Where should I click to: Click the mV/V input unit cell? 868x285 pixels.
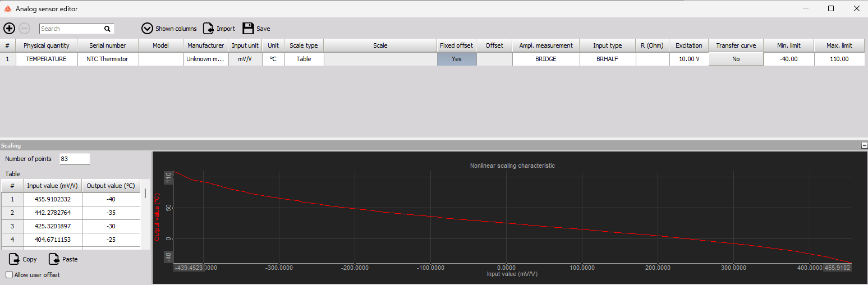245,59
